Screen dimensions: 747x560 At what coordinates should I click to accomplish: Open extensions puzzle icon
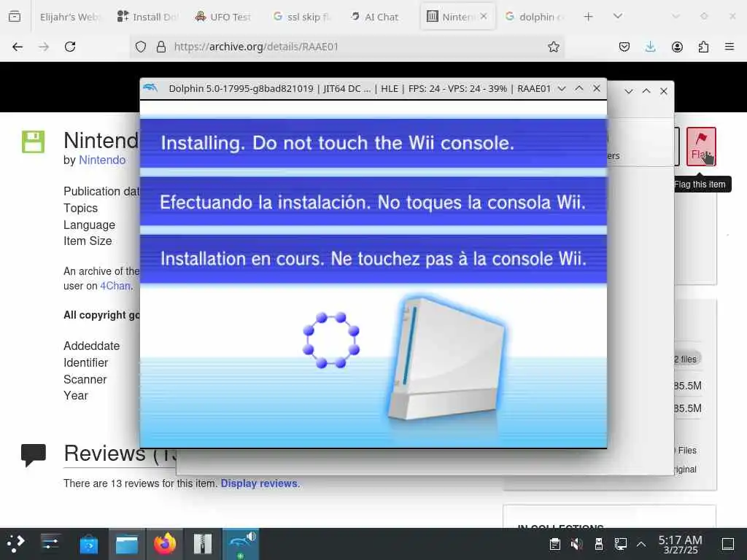(x=703, y=47)
